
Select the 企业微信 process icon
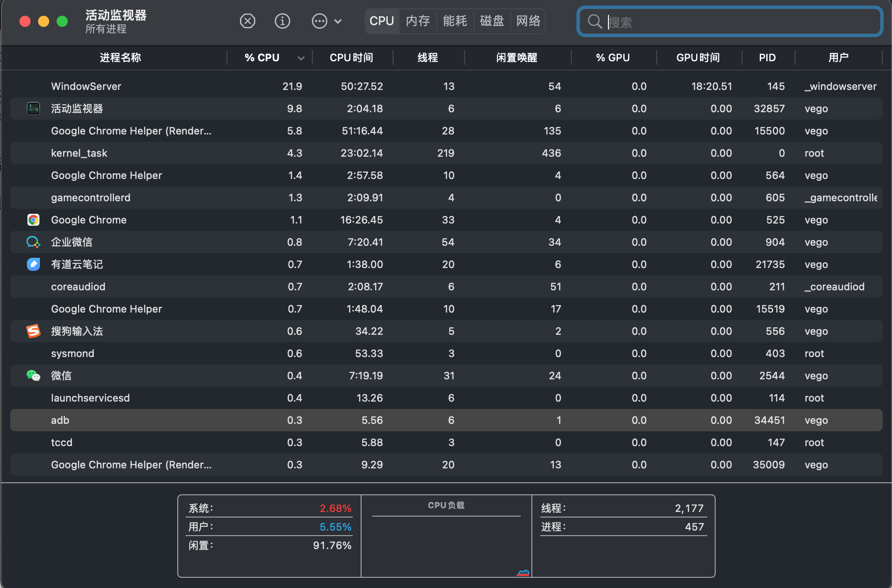point(33,242)
